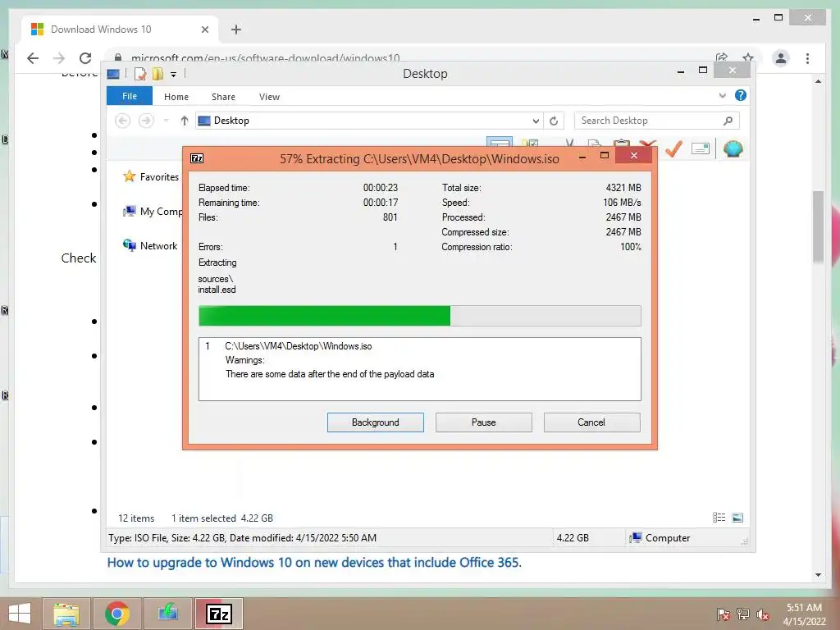This screenshot has width=840, height=630.
Task: Click the Search Desktop field
Action: [x=657, y=121]
